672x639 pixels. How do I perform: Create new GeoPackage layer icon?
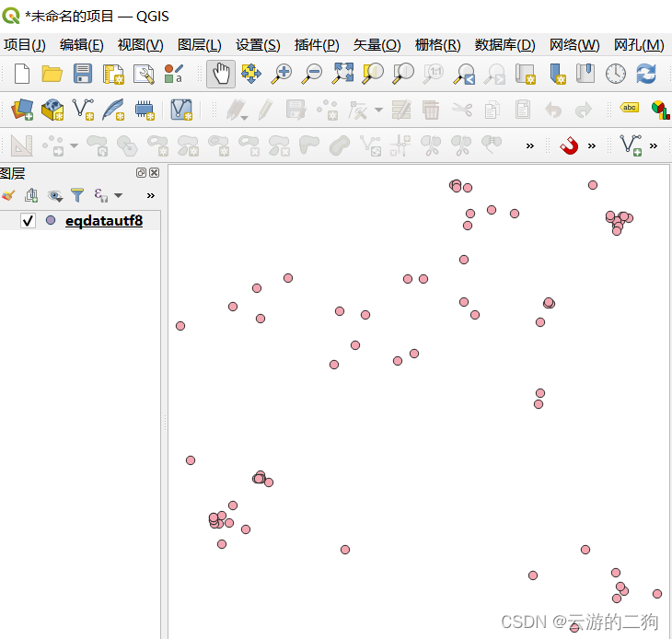pyautogui.click(x=52, y=110)
